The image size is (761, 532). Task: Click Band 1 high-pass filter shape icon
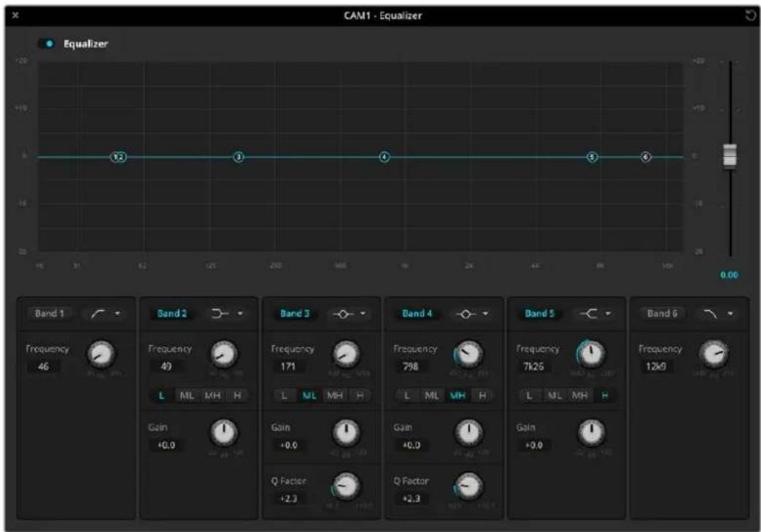(98, 314)
